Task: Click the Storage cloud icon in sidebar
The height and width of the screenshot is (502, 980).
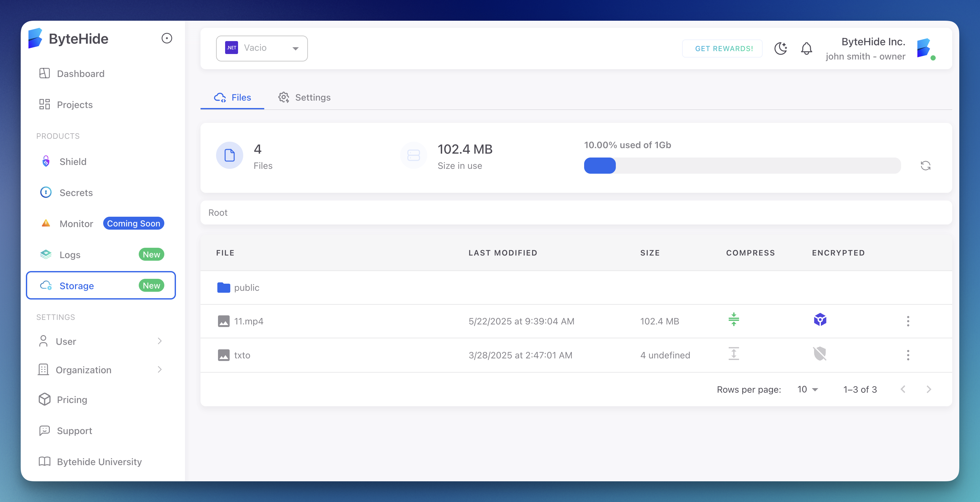Action: coord(46,285)
